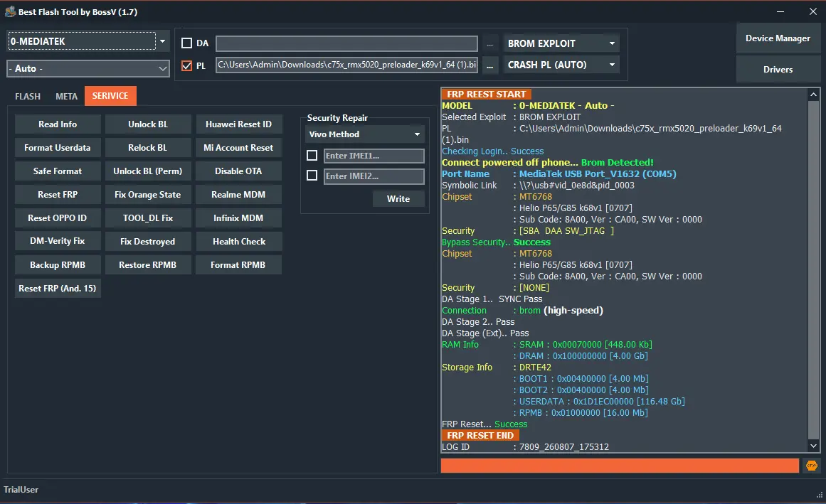Run the Health Check
Viewport: 826px width, 504px height.
(238, 242)
